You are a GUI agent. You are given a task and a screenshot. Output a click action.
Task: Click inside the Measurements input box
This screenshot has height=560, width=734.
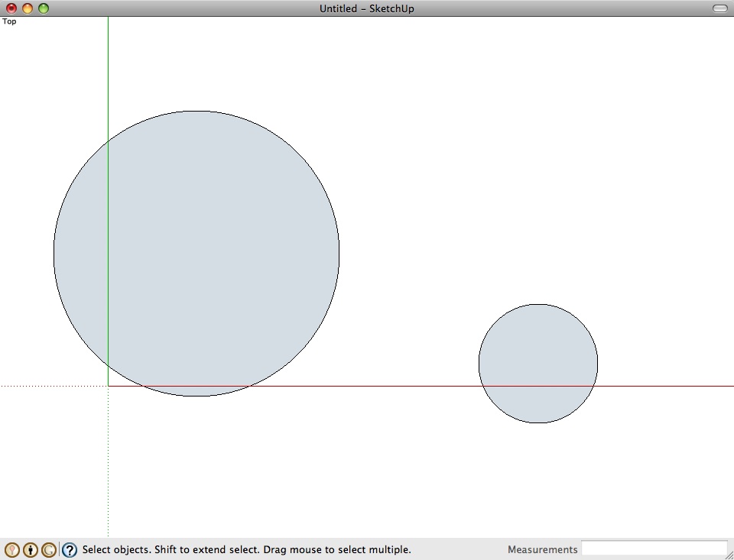pos(654,548)
